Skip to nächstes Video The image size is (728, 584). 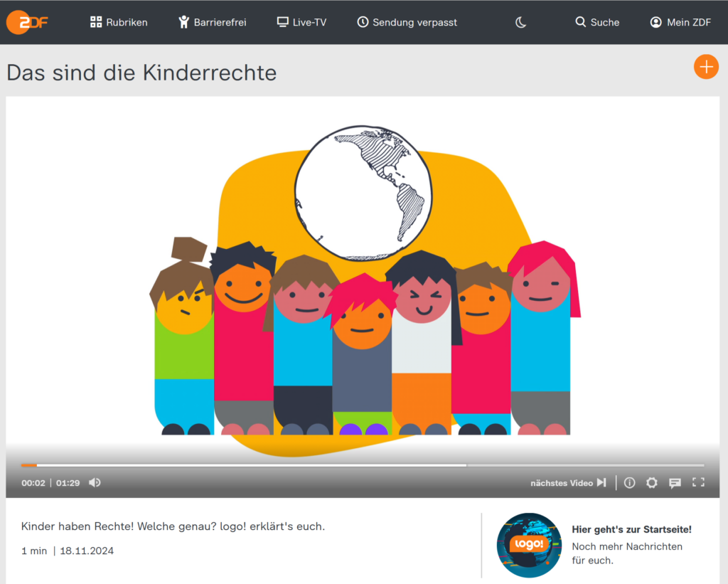point(568,482)
